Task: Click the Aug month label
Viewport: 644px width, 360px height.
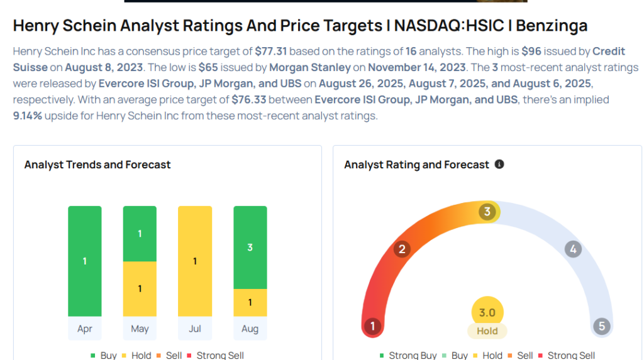Action: (250, 329)
